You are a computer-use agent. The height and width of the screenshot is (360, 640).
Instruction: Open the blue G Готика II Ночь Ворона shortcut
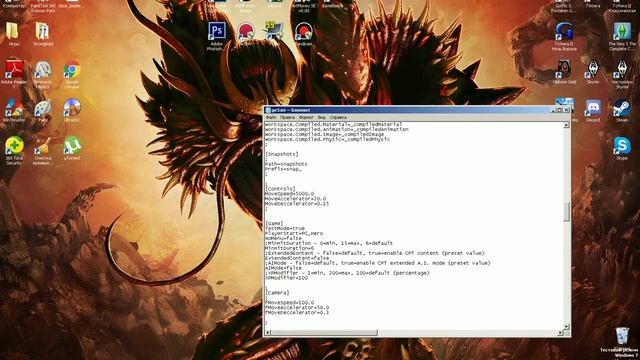click(564, 36)
